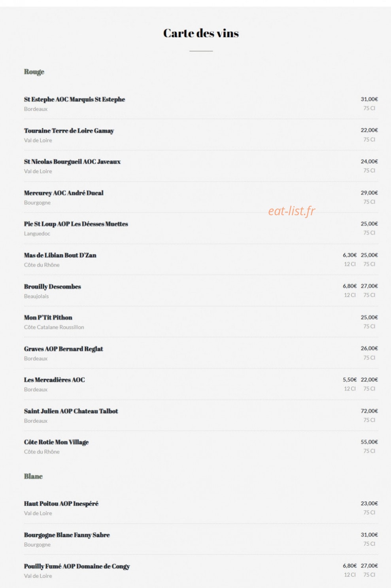
Task: Click the 72,00€ price
Action: pyautogui.click(x=369, y=411)
